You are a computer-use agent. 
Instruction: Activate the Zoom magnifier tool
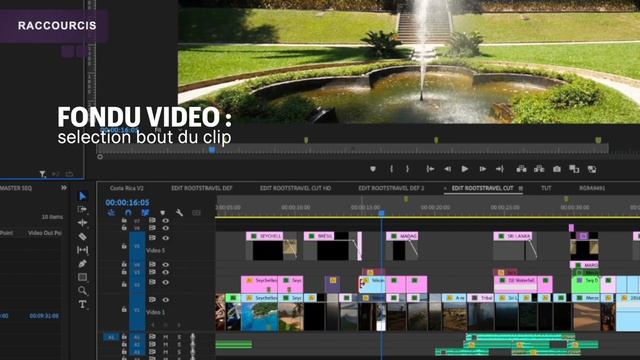coord(82,291)
